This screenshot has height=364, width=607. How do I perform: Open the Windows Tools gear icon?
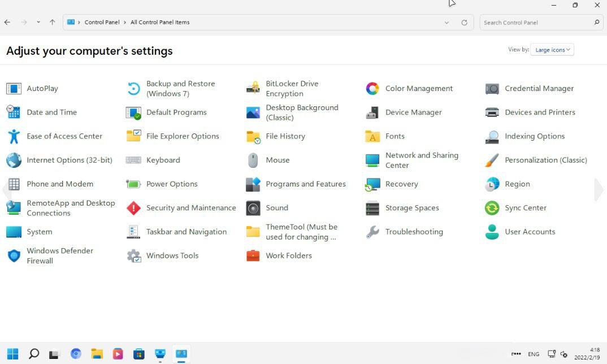[x=134, y=256]
